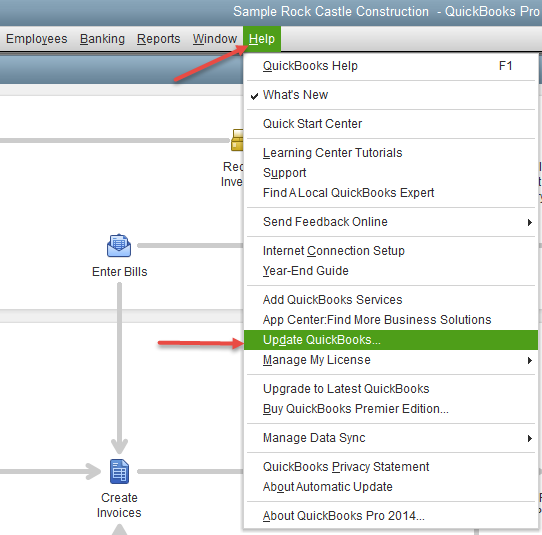The image size is (542, 535).
Task: Select About Automatic Update
Action: 391,487
